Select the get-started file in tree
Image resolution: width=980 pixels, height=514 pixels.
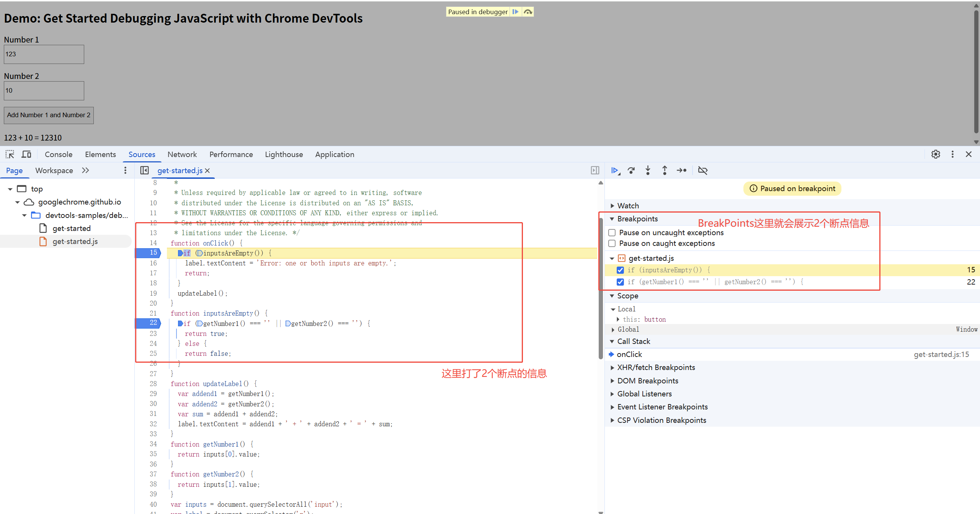click(72, 228)
